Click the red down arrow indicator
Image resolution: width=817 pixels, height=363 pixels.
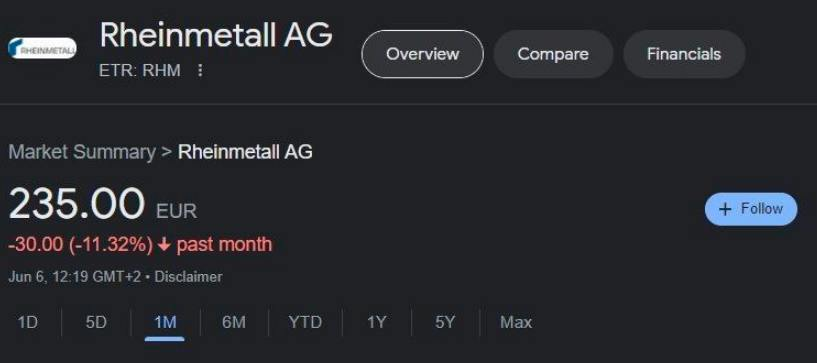(164, 244)
